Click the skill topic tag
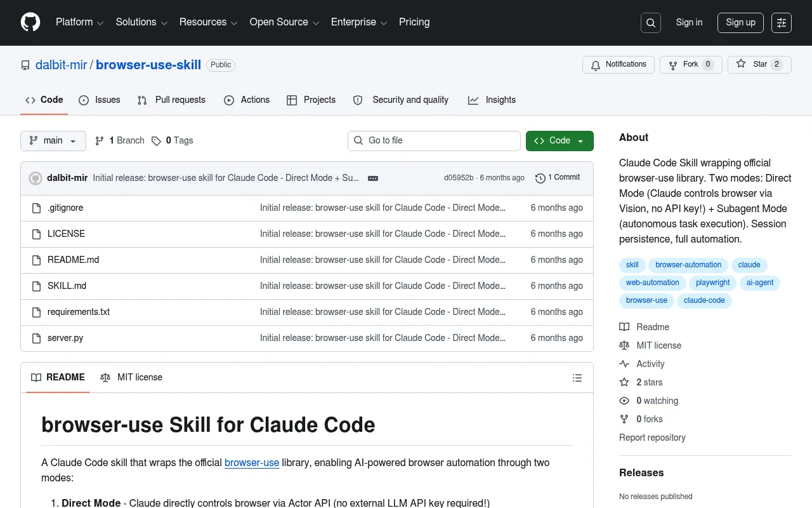812x508 pixels. (x=632, y=265)
